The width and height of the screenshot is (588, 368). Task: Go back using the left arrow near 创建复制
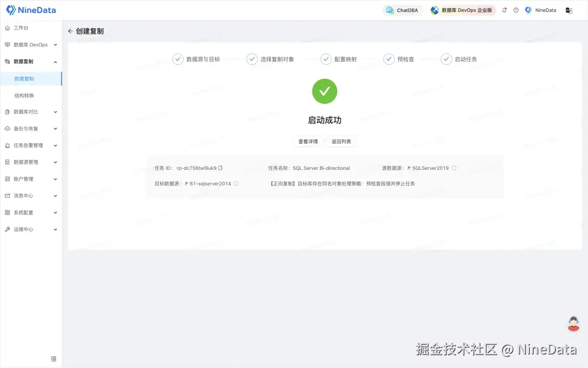(71, 31)
